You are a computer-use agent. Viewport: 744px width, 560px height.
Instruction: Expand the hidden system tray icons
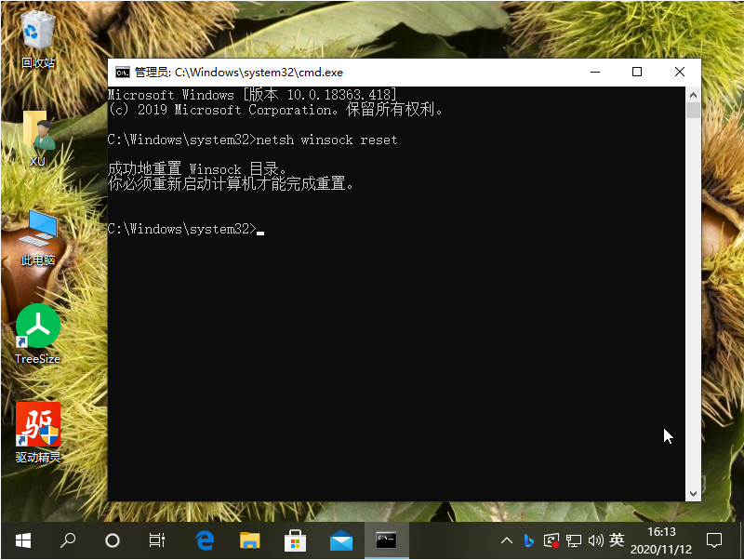[507, 540]
